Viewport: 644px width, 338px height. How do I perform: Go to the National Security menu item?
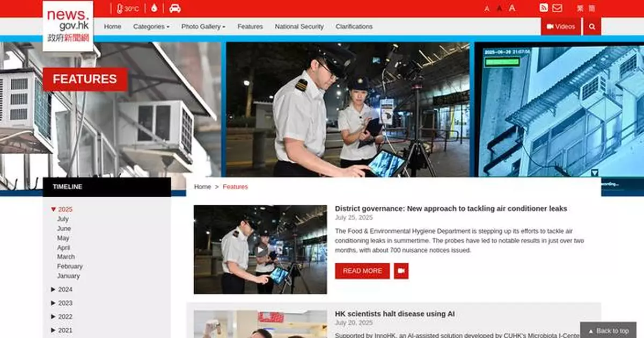[x=299, y=26]
